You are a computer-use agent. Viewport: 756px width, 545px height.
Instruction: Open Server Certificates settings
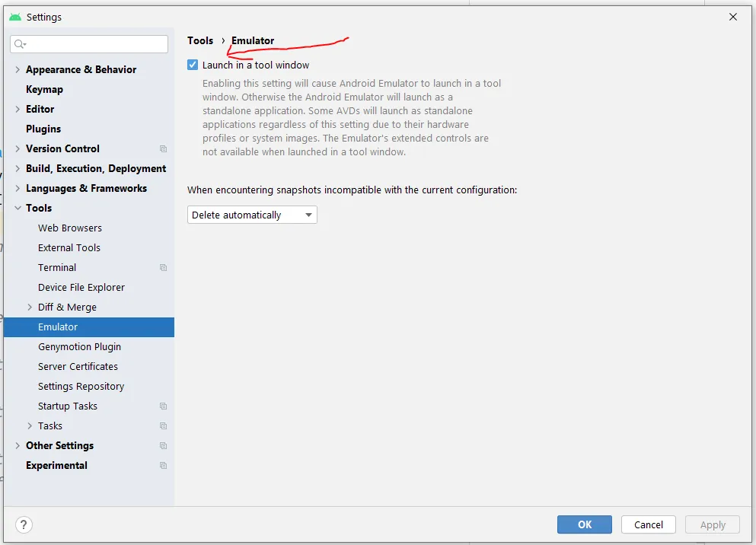click(x=78, y=367)
